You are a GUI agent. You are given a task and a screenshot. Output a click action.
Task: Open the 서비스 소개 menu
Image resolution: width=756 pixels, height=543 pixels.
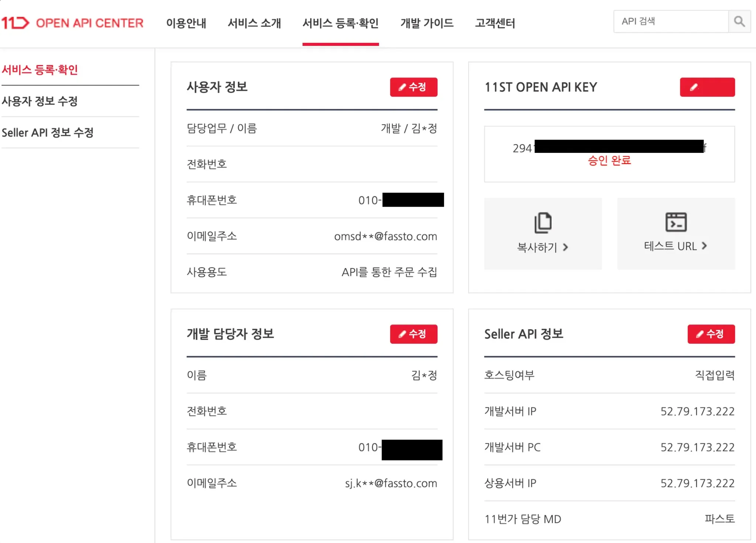tap(254, 23)
